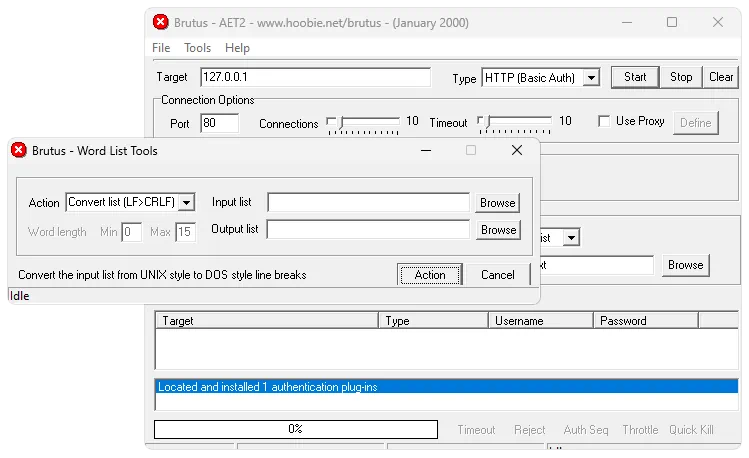The image size is (749, 458).
Task: Click the Quick Kill status indicator
Action: pyautogui.click(x=691, y=430)
